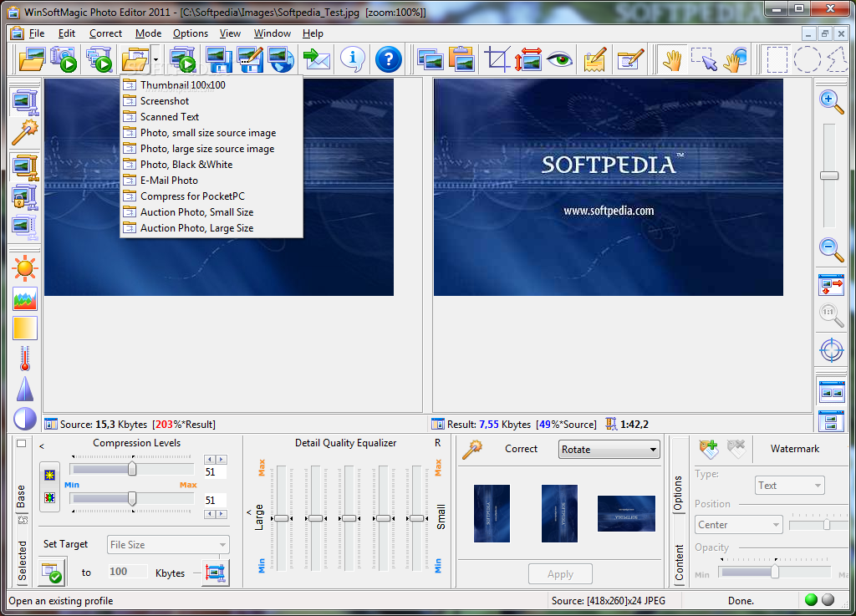The height and width of the screenshot is (616, 856).
Task: Open the Correct menu
Action: coord(105,33)
